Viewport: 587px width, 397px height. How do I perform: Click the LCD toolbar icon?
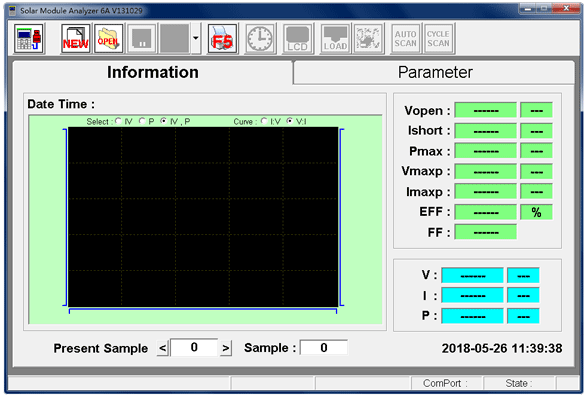[298, 39]
